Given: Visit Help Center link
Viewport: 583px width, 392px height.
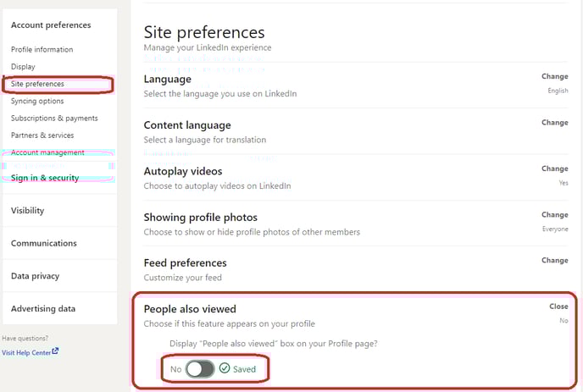Looking at the screenshot, I should coord(26,352).
